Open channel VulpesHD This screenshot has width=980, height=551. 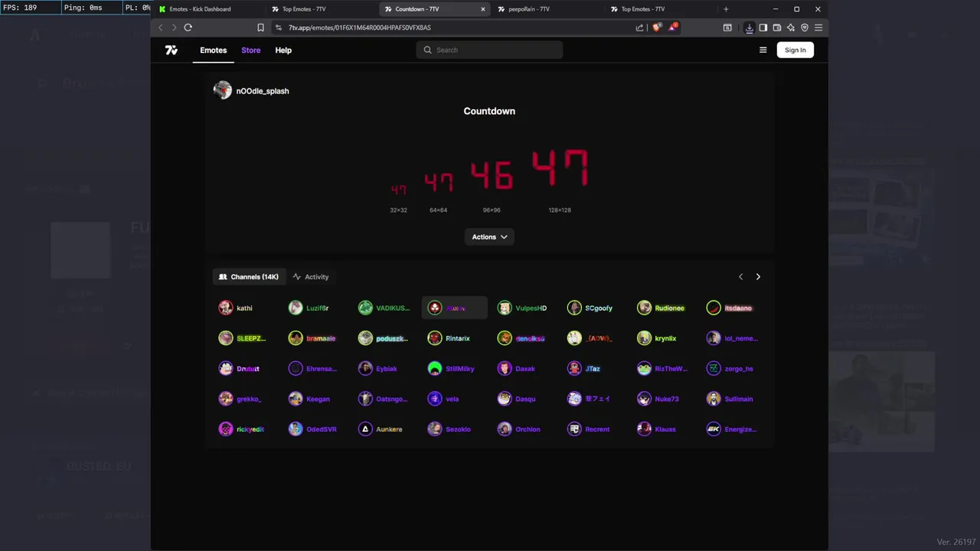523,308
